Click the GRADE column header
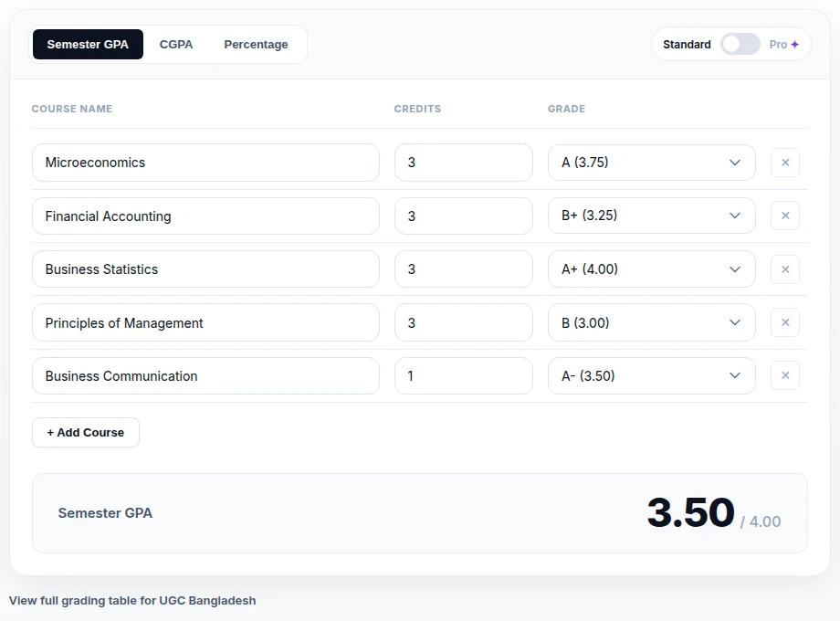 click(x=566, y=109)
